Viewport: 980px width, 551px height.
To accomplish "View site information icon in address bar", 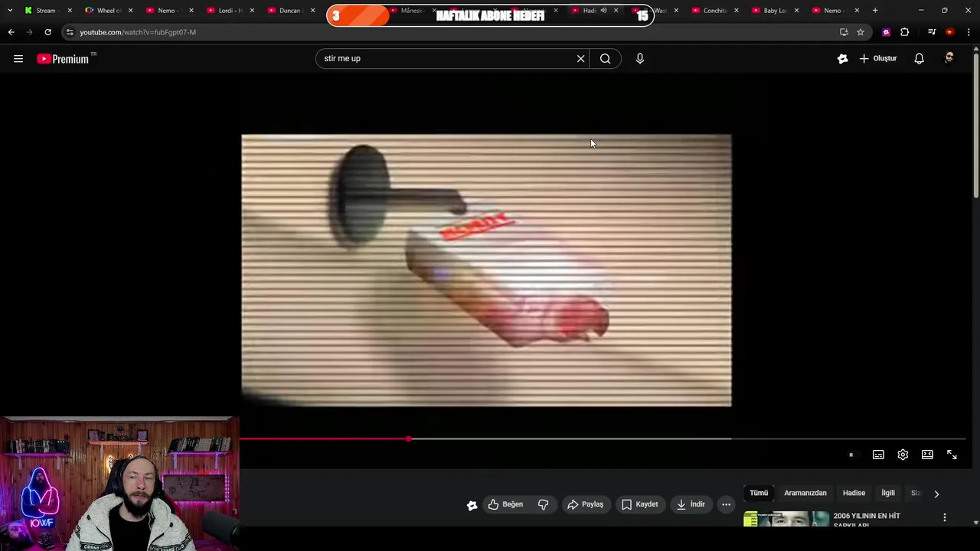I will (x=70, y=32).
